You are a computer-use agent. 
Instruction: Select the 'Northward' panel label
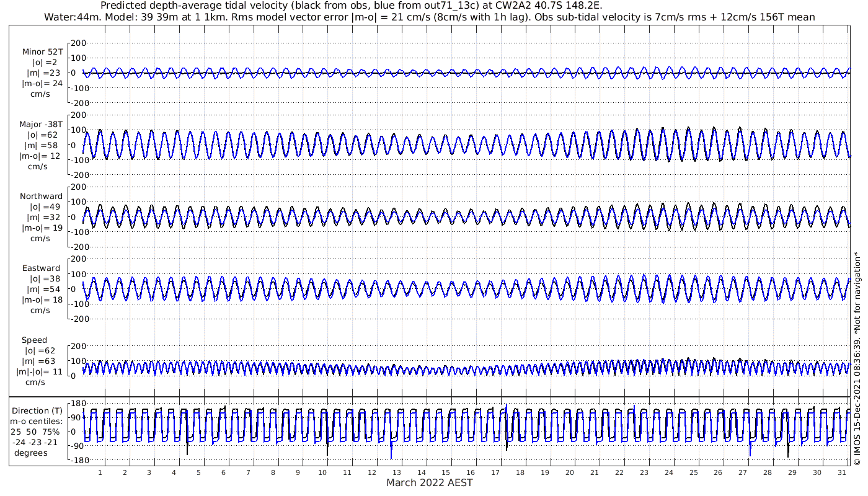click(41, 197)
